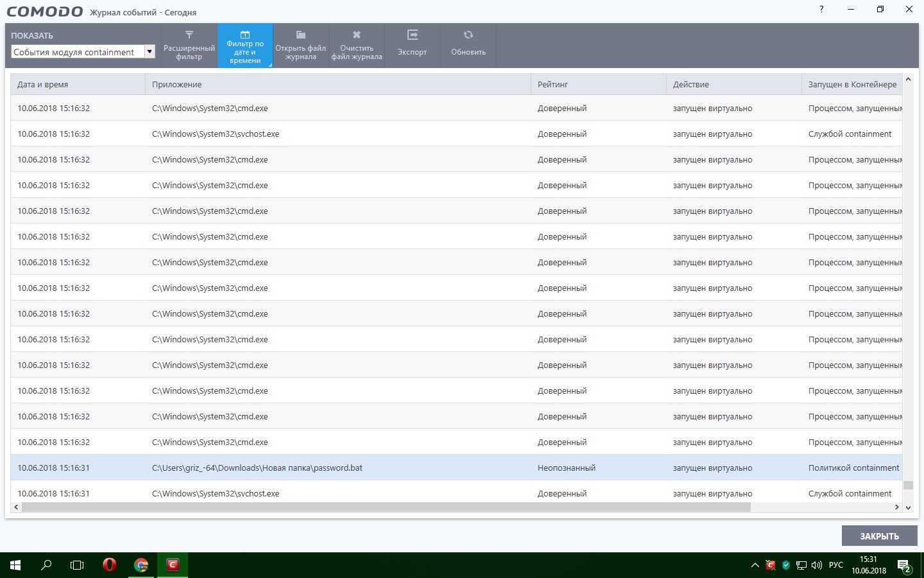Sort by the Приложение column header

point(338,85)
